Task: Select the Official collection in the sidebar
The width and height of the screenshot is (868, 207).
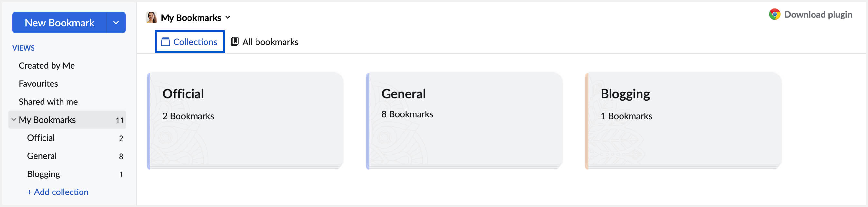Action: [41, 138]
